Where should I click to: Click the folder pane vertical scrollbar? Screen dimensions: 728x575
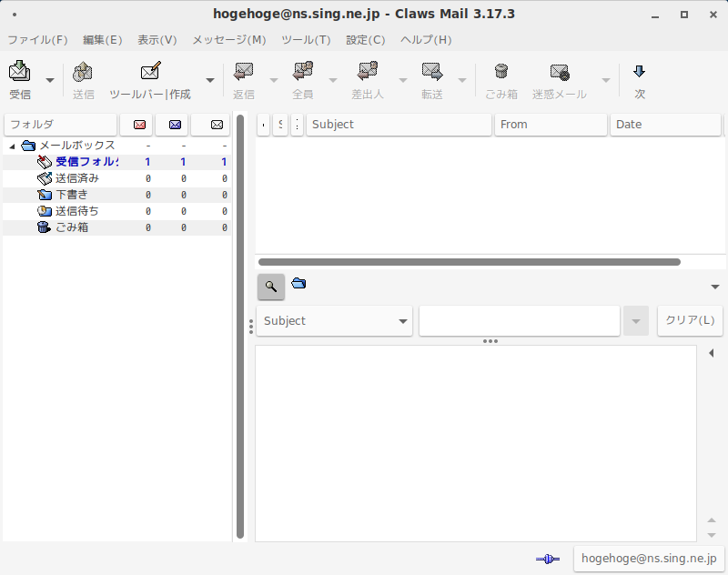[240, 327]
